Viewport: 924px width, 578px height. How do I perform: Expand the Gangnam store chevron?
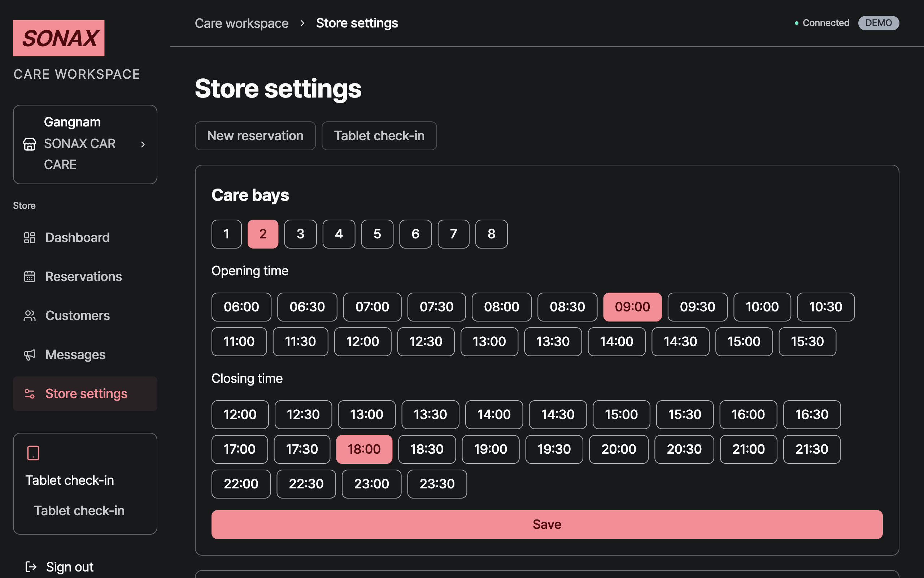143,144
